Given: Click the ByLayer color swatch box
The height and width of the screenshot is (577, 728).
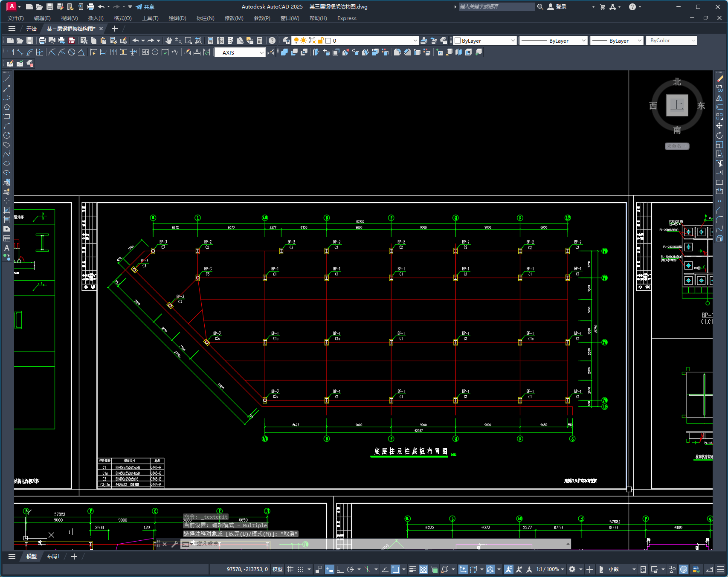Looking at the screenshot, I should pos(458,41).
